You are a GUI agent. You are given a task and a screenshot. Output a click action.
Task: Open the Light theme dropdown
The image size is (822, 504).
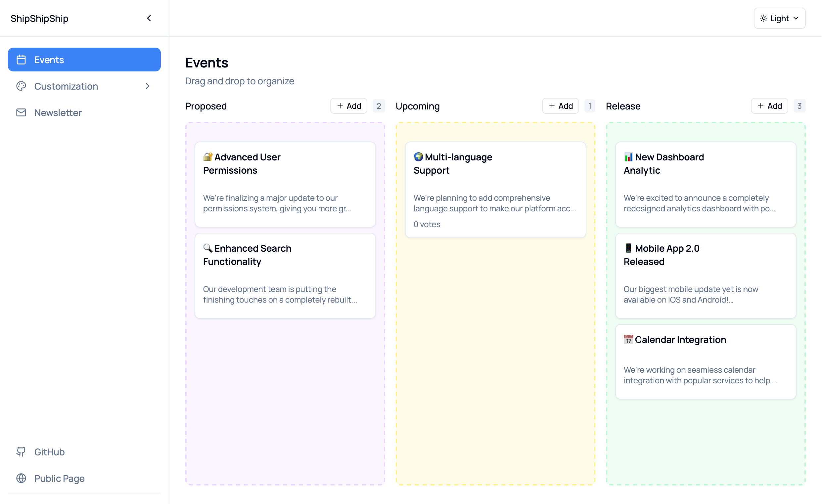click(779, 18)
